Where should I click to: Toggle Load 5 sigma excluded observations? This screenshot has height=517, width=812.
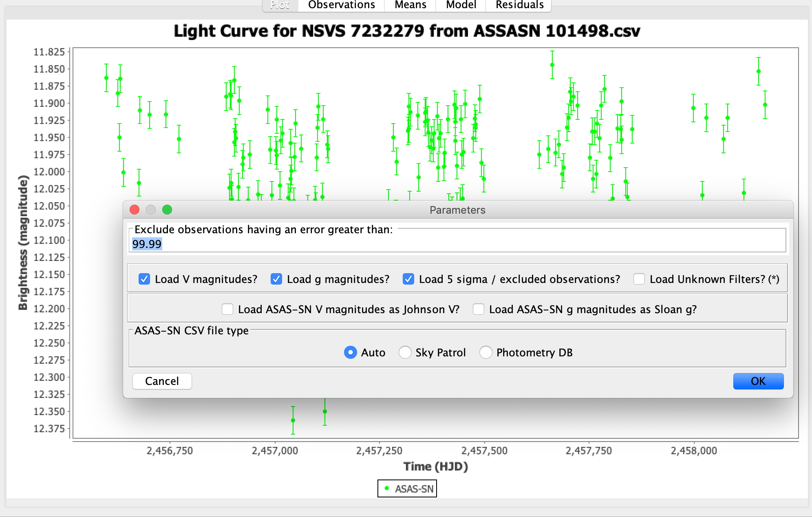tap(408, 279)
